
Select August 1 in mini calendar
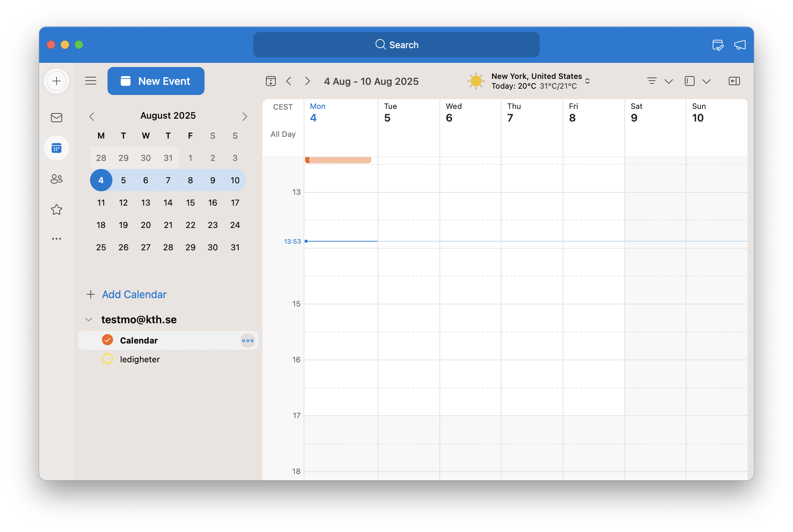coord(191,158)
